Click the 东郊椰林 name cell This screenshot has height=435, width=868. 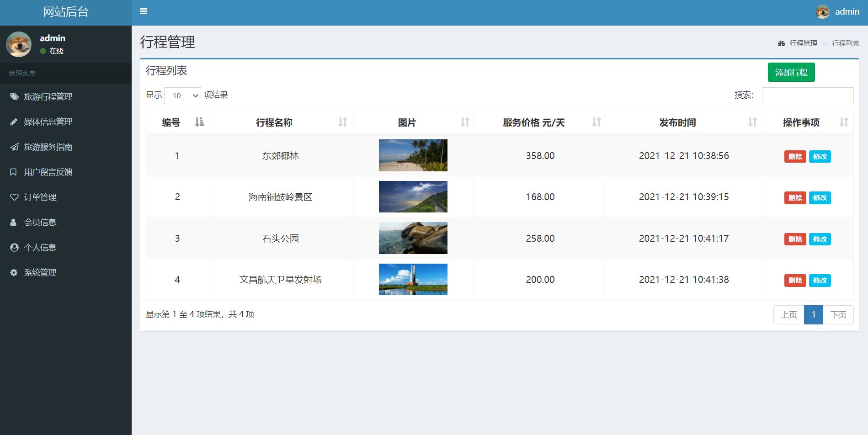click(281, 156)
